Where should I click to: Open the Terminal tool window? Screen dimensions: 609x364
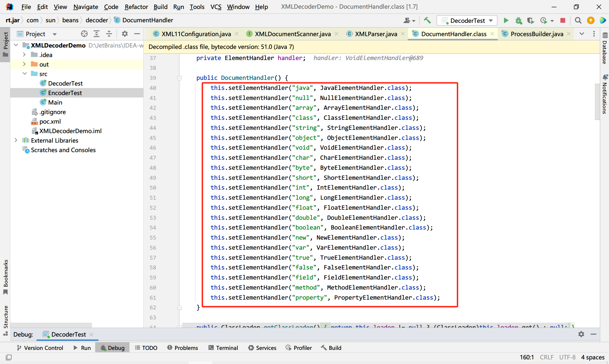tap(223, 348)
